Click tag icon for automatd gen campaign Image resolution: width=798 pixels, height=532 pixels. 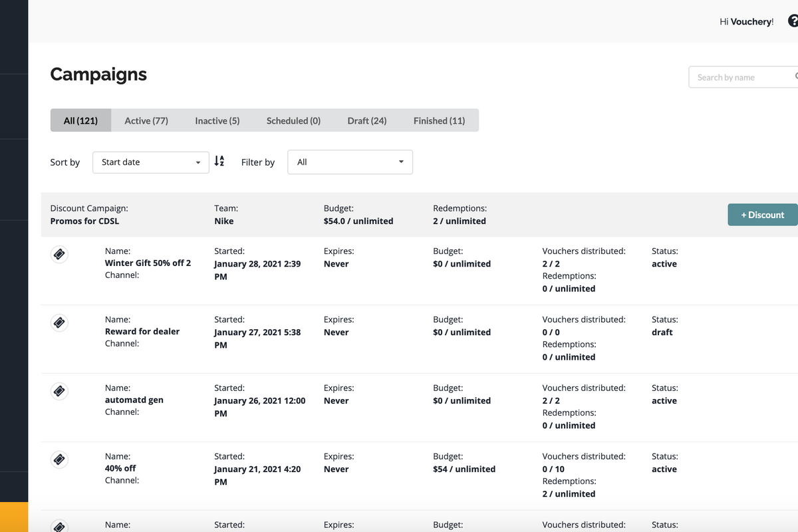(59, 391)
